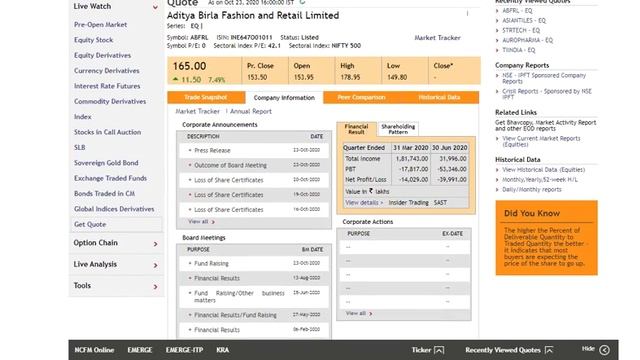
Task: Click Net Profit/Loss value -14,029.00
Action: point(413,179)
